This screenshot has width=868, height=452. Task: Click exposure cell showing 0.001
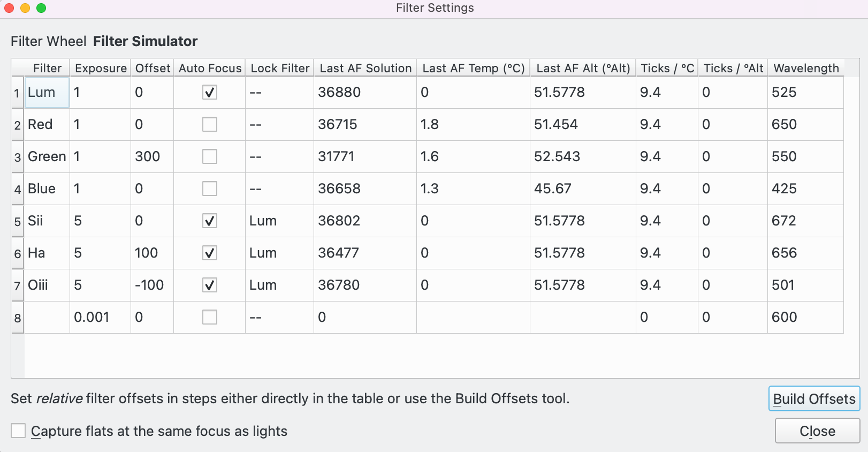[x=100, y=318]
